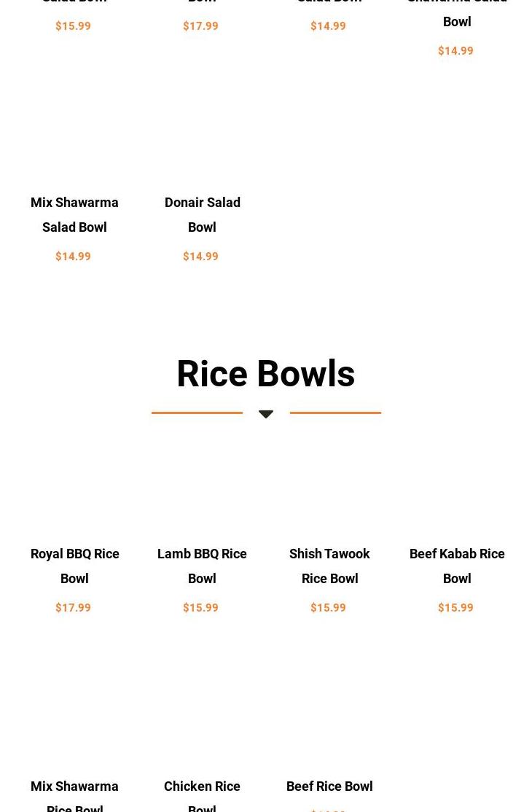Open Chicken Rice Bowl item
This screenshot has width=532, height=812.
point(202,795)
